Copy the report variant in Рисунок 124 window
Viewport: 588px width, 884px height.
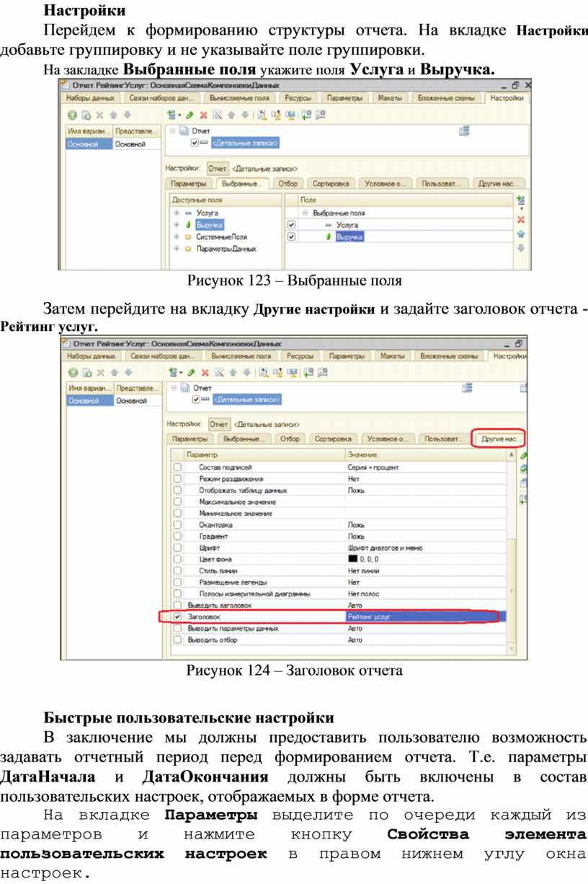[86, 372]
